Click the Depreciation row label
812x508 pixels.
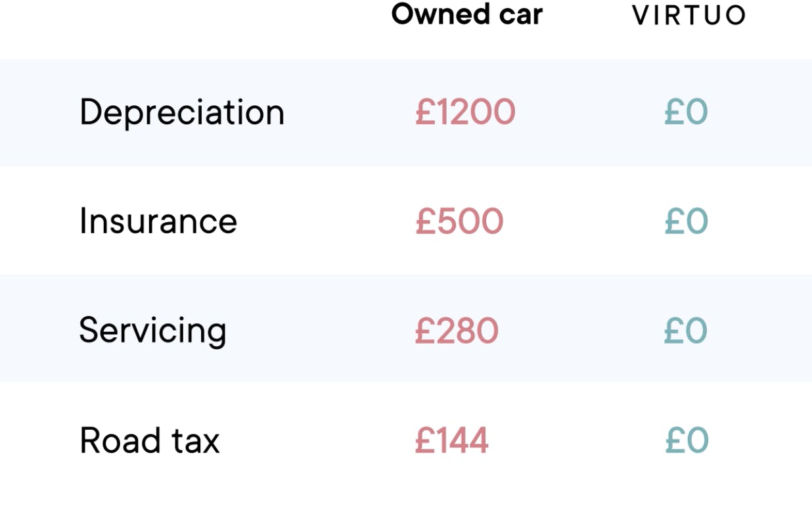point(182,112)
